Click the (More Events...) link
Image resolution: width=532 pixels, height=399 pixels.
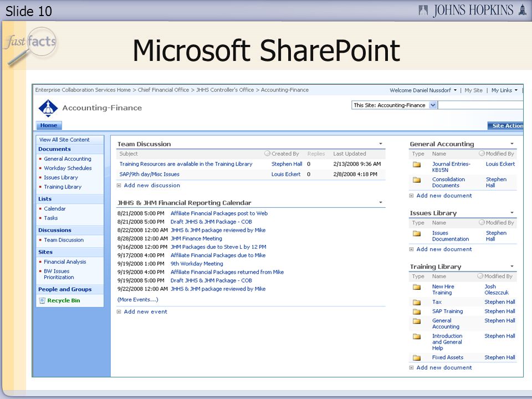click(x=138, y=300)
